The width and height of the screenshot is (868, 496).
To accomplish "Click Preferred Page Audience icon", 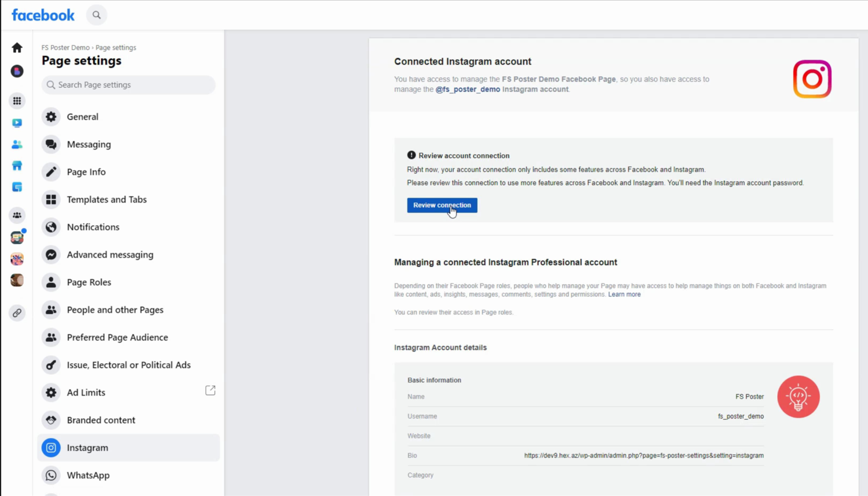I will click(x=51, y=337).
